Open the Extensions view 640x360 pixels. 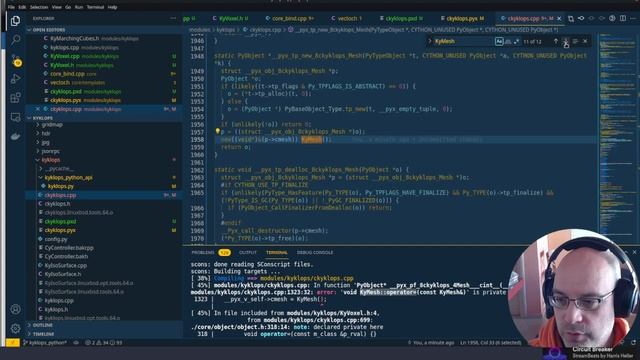click(16, 98)
